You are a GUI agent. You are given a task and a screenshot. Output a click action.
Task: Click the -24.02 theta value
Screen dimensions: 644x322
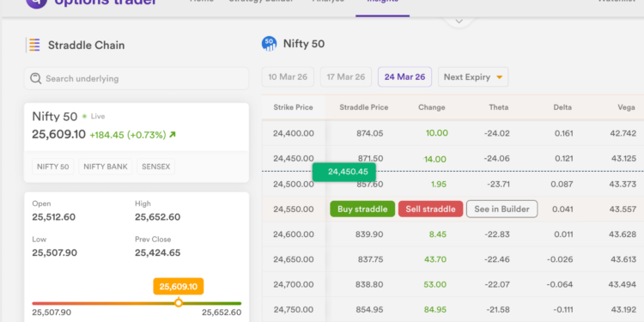[x=496, y=133]
